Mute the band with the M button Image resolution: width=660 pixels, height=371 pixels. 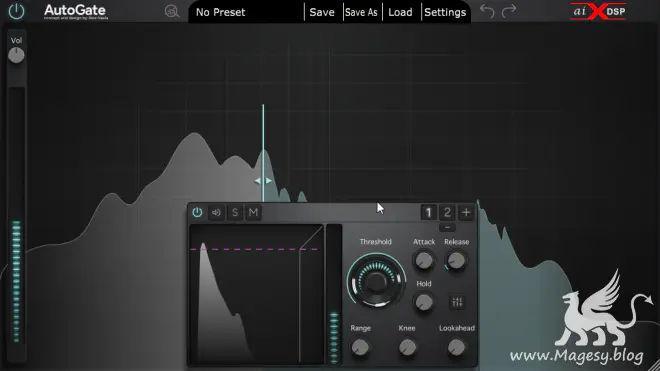point(253,213)
